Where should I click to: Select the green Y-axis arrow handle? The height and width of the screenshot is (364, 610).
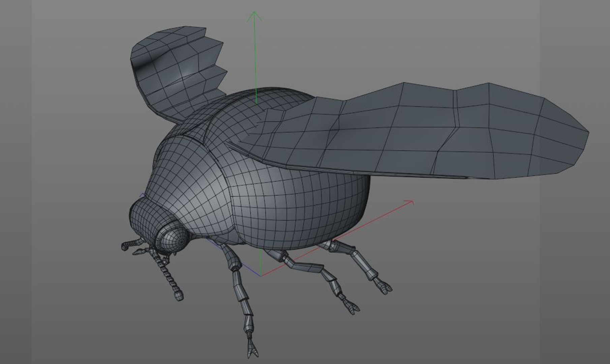(x=254, y=16)
